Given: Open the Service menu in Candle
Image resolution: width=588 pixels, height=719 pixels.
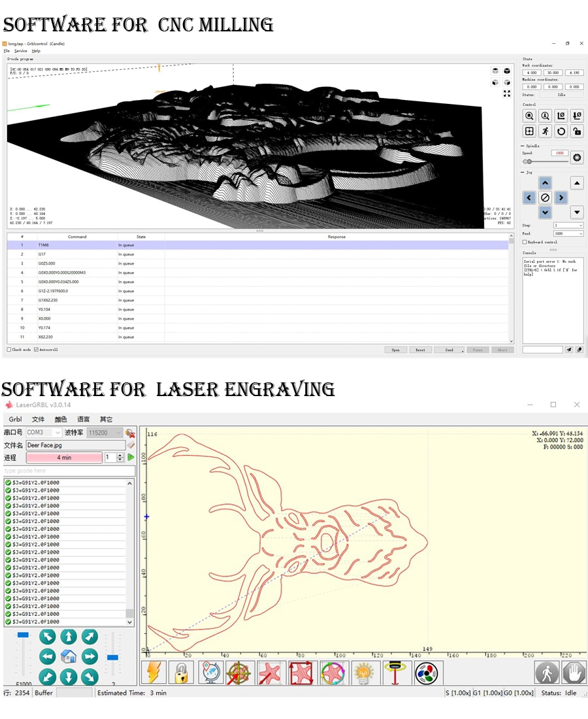Looking at the screenshot, I should coord(21,51).
